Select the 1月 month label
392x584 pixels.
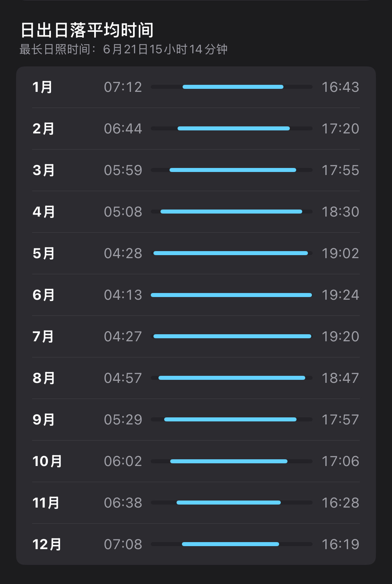coord(42,87)
